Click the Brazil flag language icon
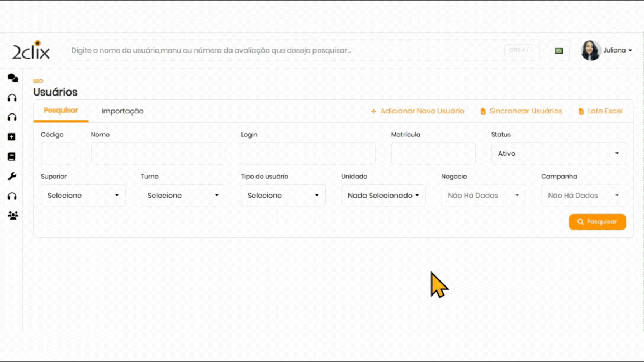 pyautogui.click(x=558, y=50)
